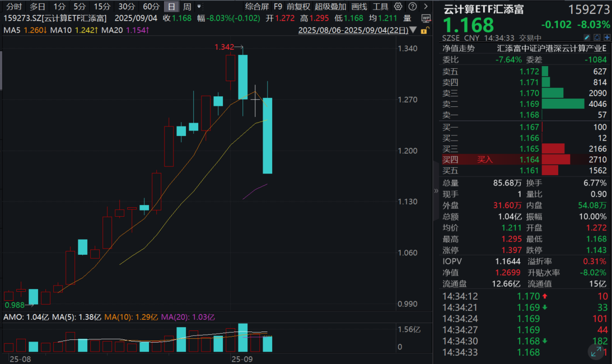Image resolution: width=612 pixels, height=364 pixels.
Task: Click the plus icon to add to watchlist
Action: pyautogui.click(x=607, y=37)
